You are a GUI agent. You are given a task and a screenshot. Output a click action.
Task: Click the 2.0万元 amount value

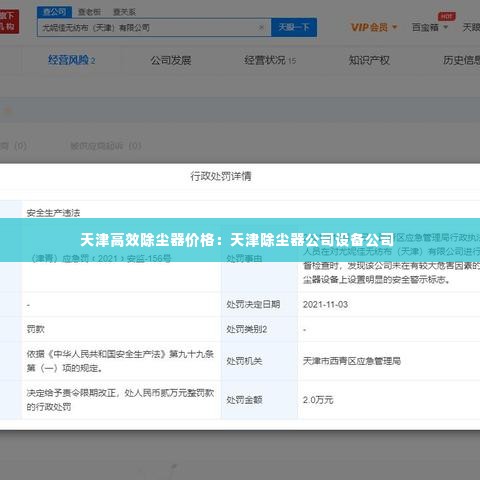[x=318, y=400]
